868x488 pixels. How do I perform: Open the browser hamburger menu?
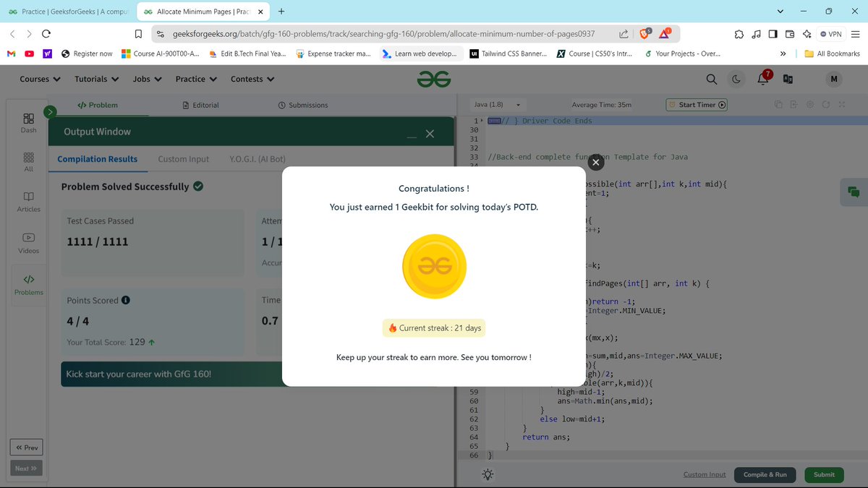(855, 34)
